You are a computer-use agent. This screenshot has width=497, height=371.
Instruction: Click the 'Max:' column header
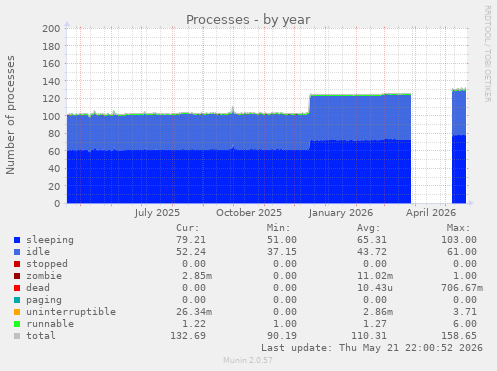[458, 228]
